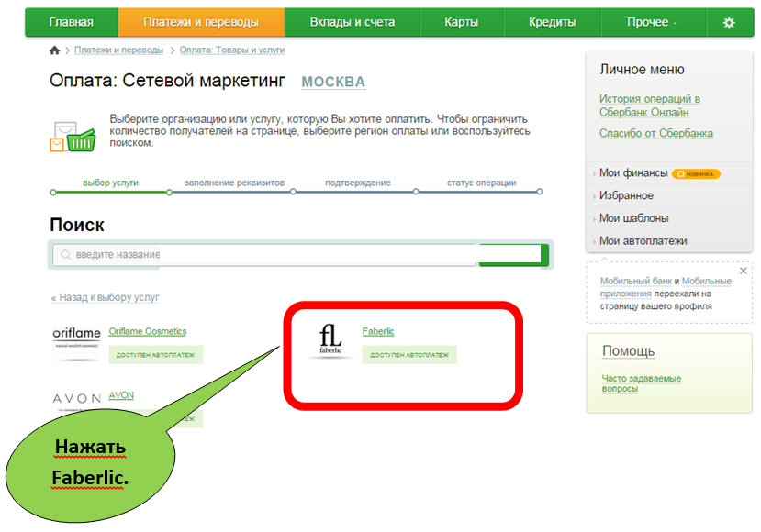This screenshot has width=761, height=532.
Task: Click the Faberlic logo icon
Action: (330, 341)
